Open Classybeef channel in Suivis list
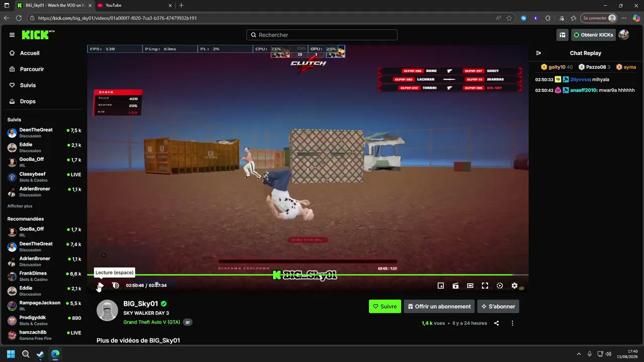Viewport: 644px width, 362px height. tap(44, 177)
